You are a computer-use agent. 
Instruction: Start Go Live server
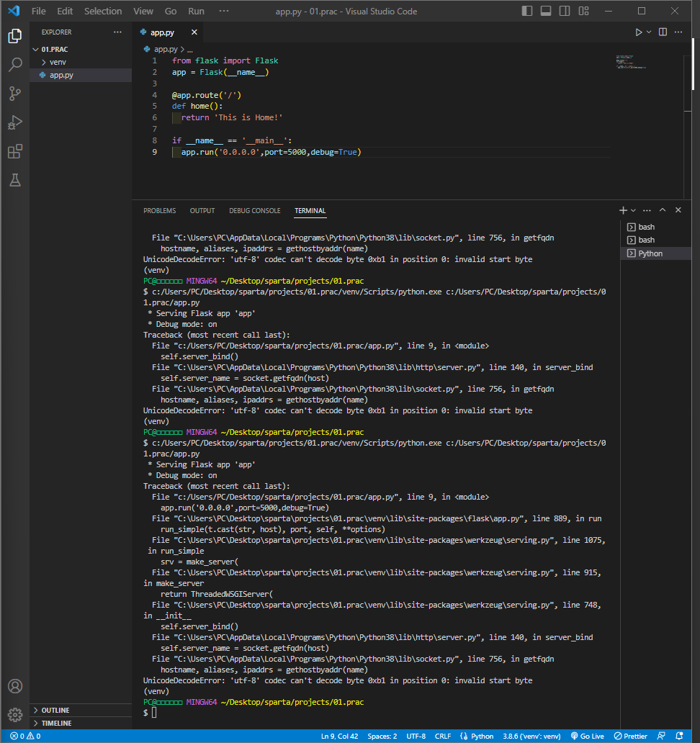(587, 736)
